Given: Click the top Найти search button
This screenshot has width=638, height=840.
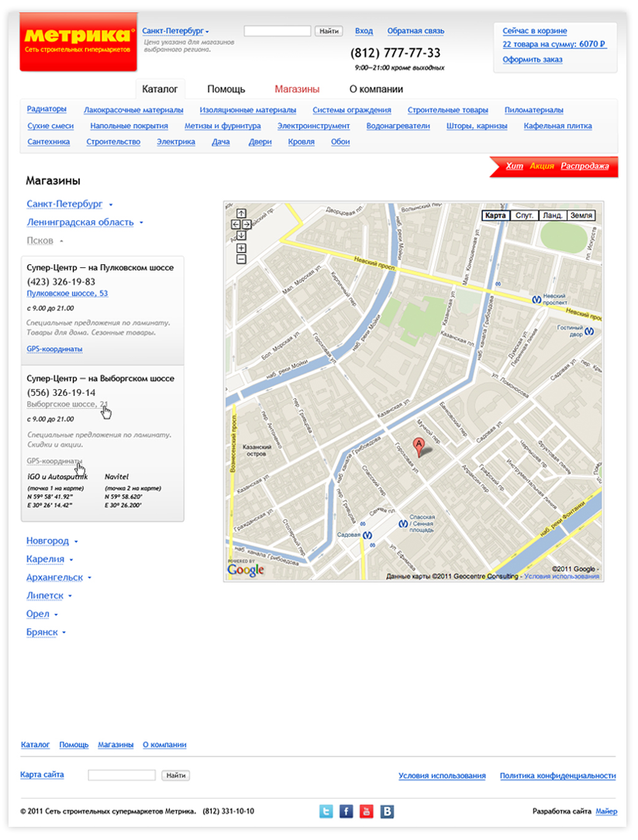Looking at the screenshot, I should pyautogui.click(x=329, y=31).
